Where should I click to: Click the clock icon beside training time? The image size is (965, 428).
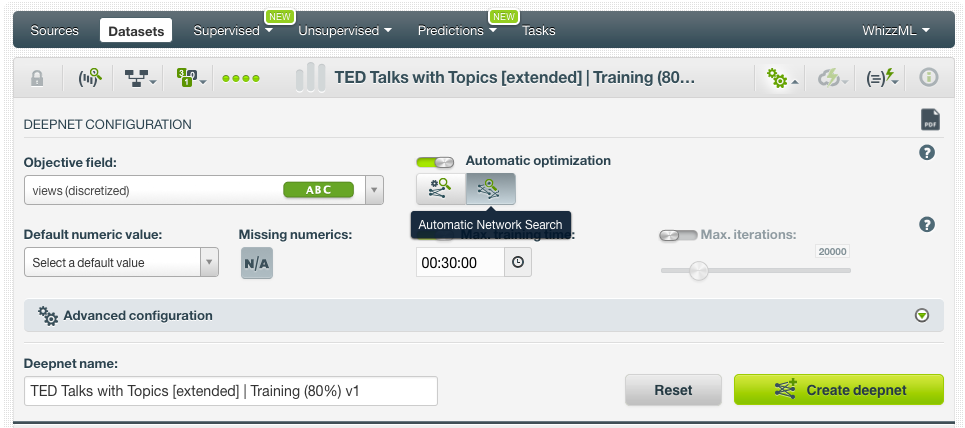[518, 263]
